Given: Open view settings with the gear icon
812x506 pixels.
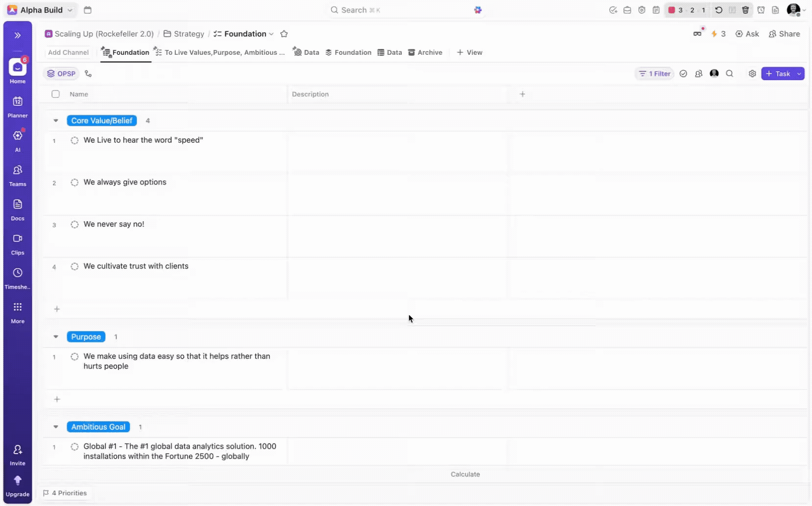Looking at the screenshot, I should click(752, 73).
